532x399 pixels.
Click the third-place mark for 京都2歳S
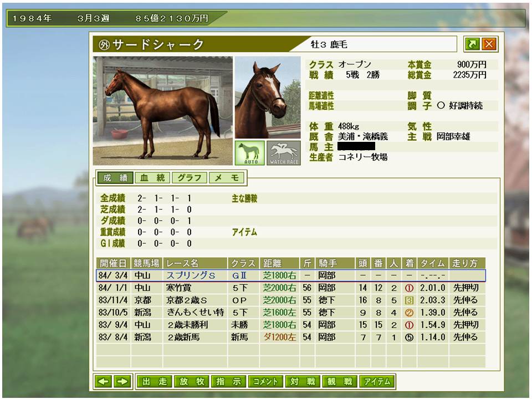point(409,300)
